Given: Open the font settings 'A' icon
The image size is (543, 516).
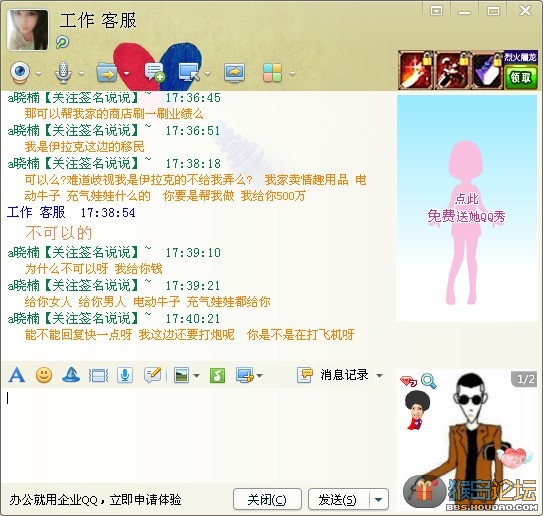Looking at the screenshot, I should (17, 375).
